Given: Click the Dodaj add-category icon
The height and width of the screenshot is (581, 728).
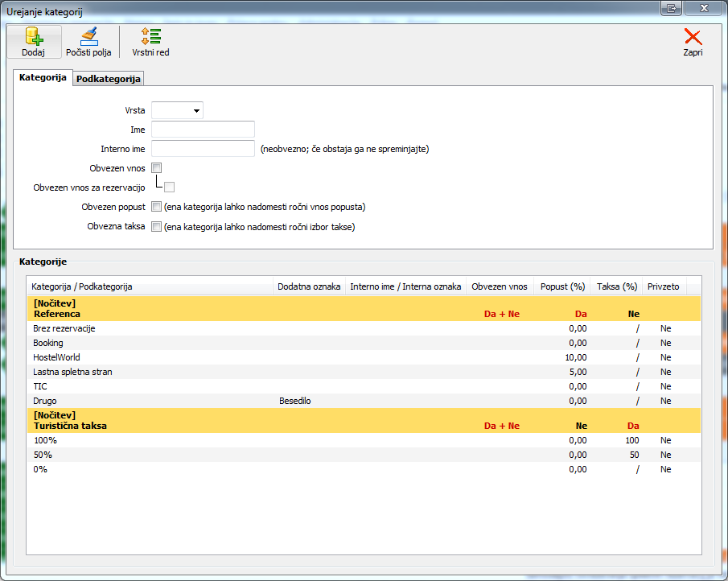Looking at the screenshot, I should point(34,37).
